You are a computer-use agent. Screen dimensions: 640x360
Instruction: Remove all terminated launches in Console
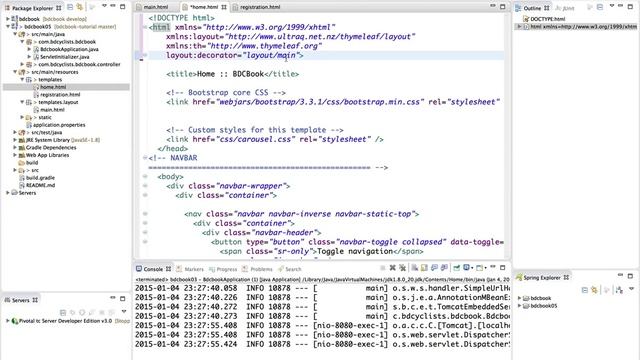(x=402, y=268)
